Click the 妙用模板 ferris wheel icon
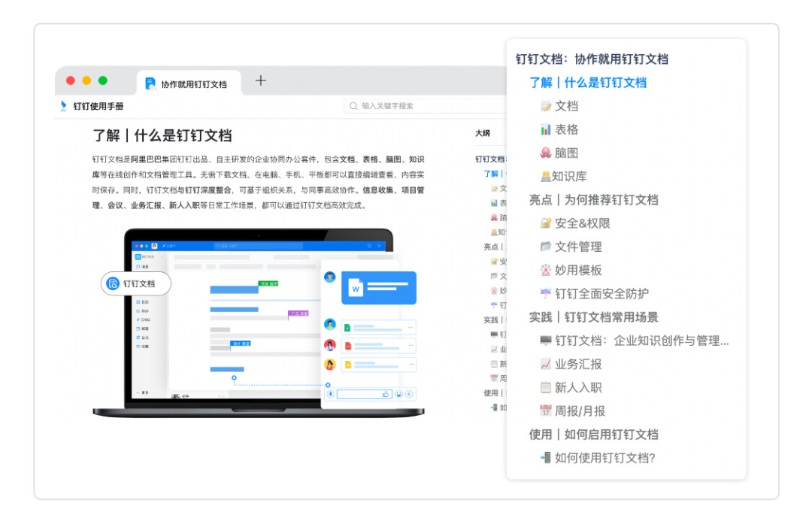 pos(546,270)
